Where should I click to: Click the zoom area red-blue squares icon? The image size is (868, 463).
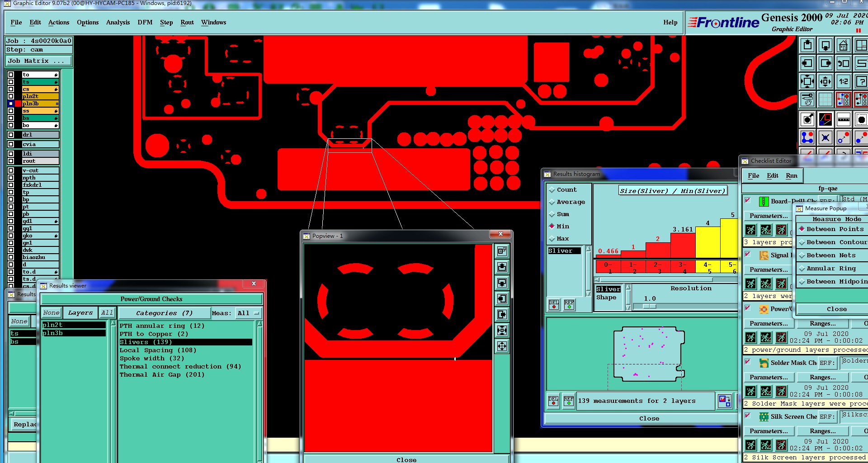coord(826,120)
